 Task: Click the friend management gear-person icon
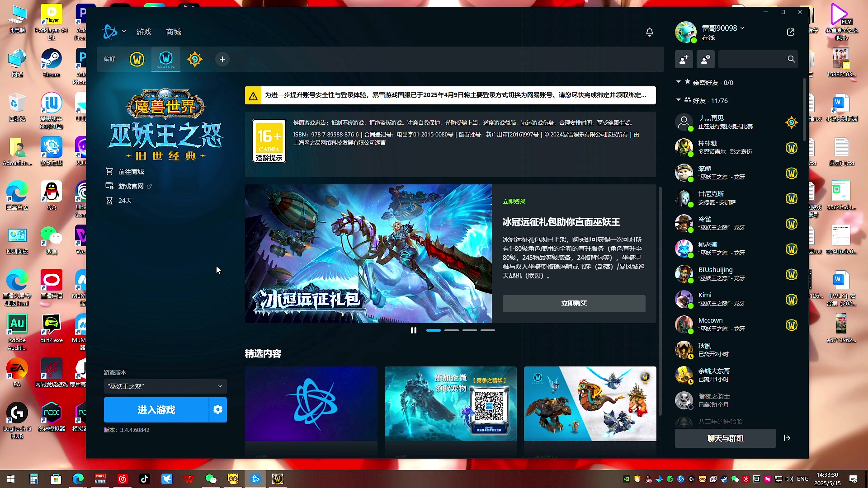706,59
